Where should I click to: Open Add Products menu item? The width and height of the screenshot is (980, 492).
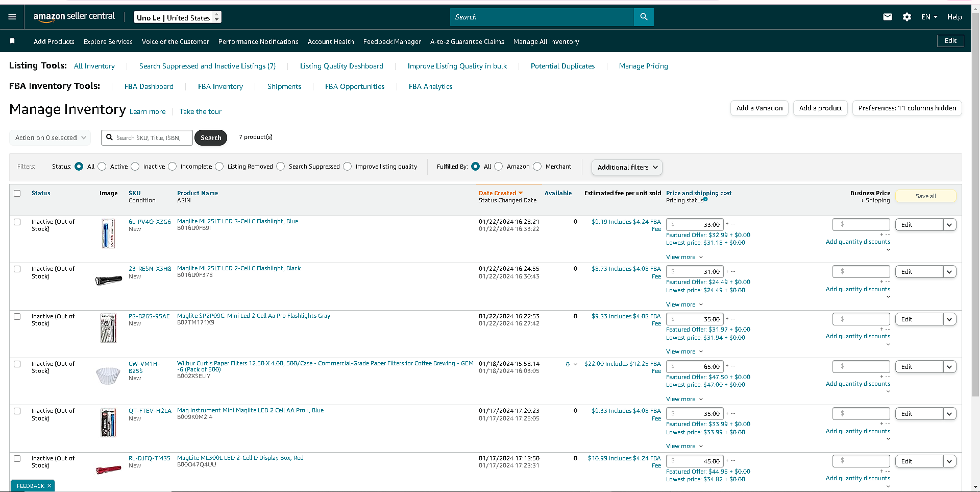pos(54,41)
